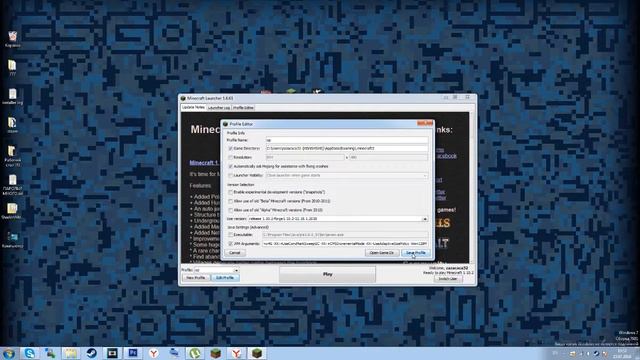This screenshot has width=640, height=360.
Task: Open the Computer desktop icon
Action: pyautogui.click(x=12, y=240)
